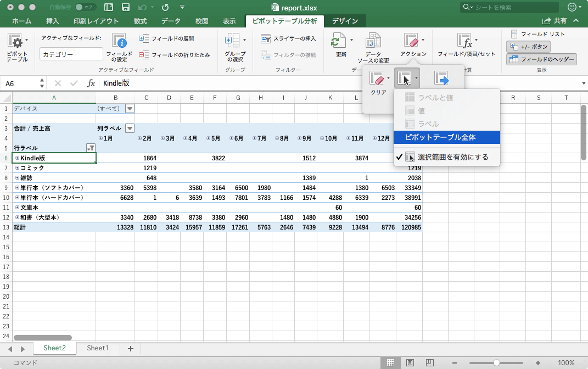This screenshot has width=588, height=369.
Task: Switch to the Sheet1 tab
Action: click(98, 348)
